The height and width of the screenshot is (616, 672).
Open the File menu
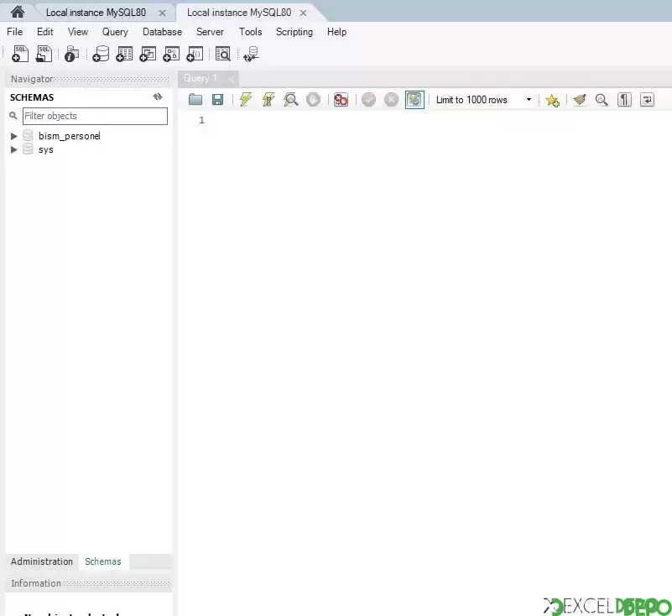[x=15, y=32]
